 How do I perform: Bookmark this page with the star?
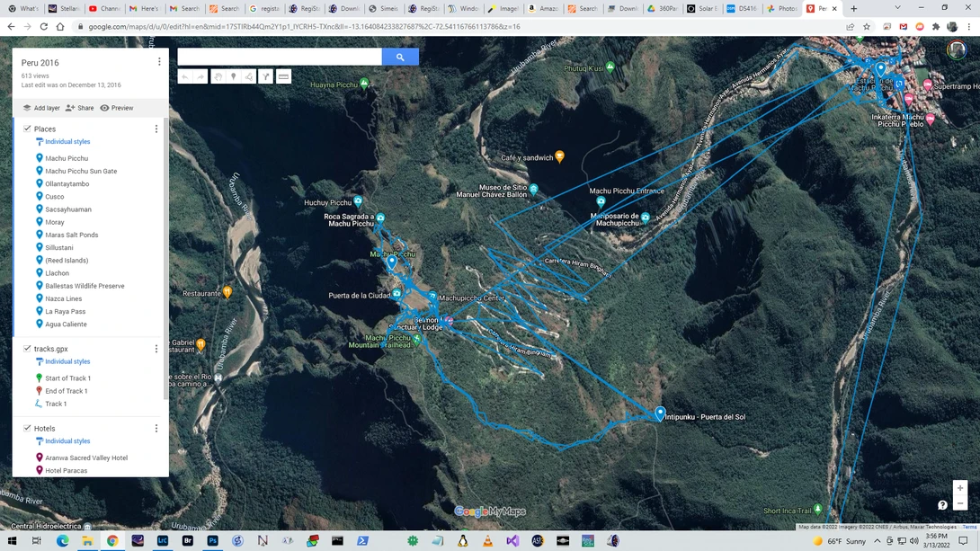pyautogui.click(x=866, y=27)
